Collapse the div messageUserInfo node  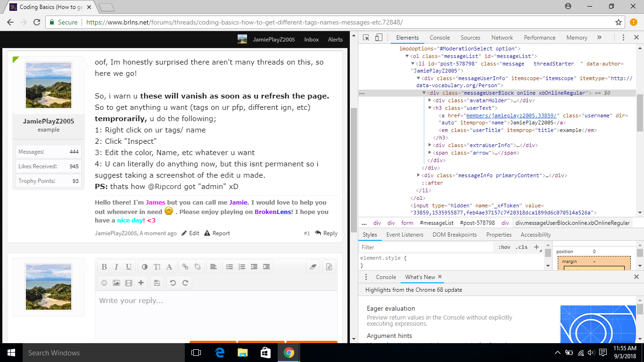(418, 79)
